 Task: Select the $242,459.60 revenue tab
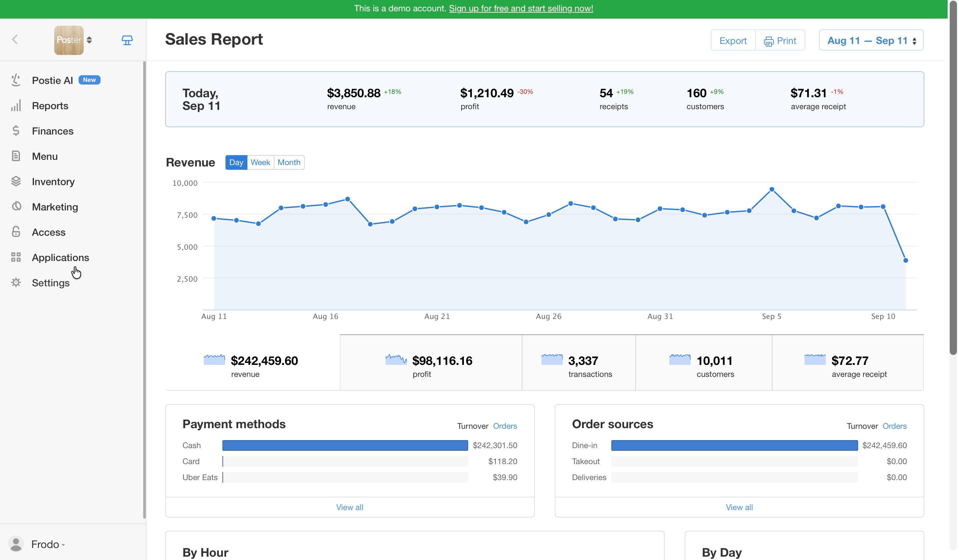(x=252, y=363)
